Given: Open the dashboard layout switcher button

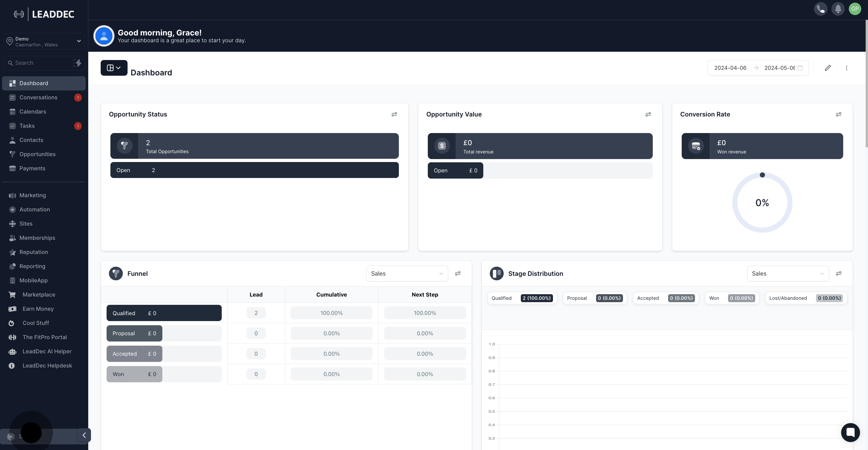Looking at the screenshot, I should [114, 68].
